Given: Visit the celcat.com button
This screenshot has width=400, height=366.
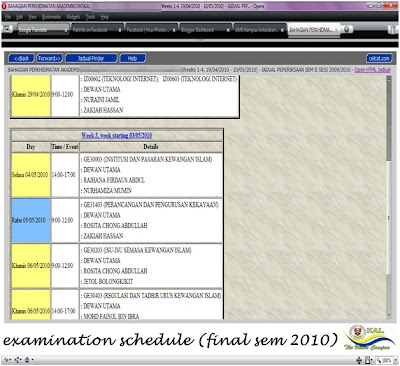Looking at the screenshot, I should pos(379,58).
